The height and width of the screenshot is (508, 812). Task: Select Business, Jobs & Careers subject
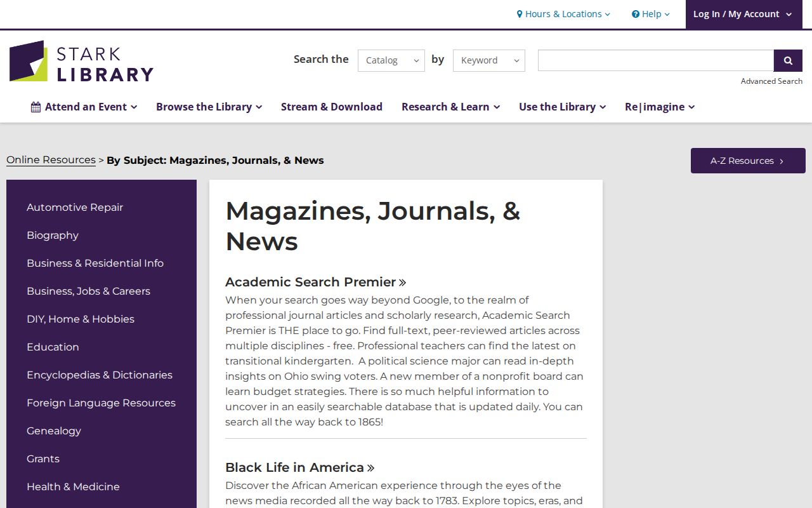pyautogui.click(x=88, y=291)
